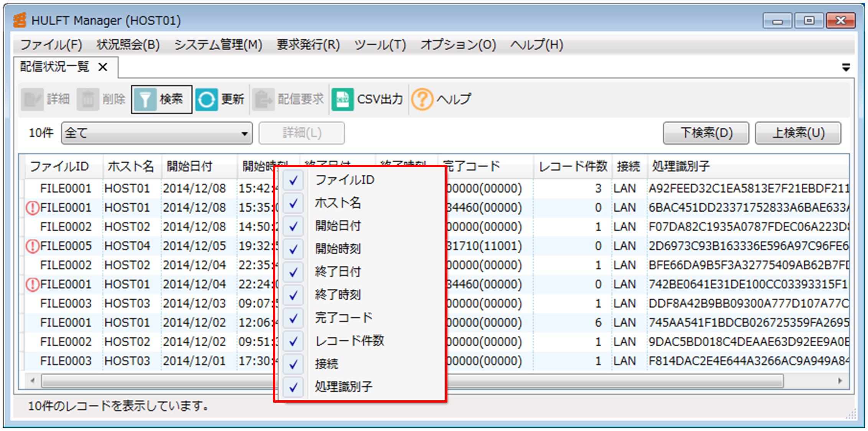Click the 詳細(L) button

pos(302,133)
